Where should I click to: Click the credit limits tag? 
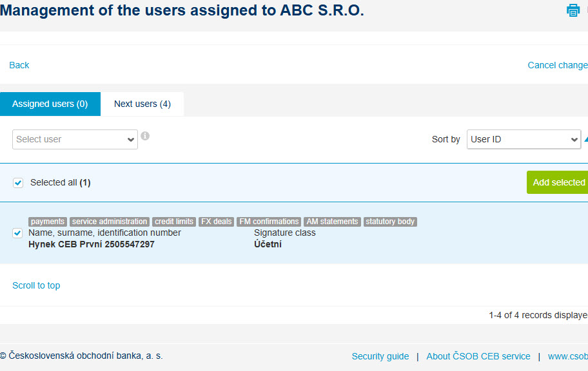pyautogui.click(x=174, y=222)
